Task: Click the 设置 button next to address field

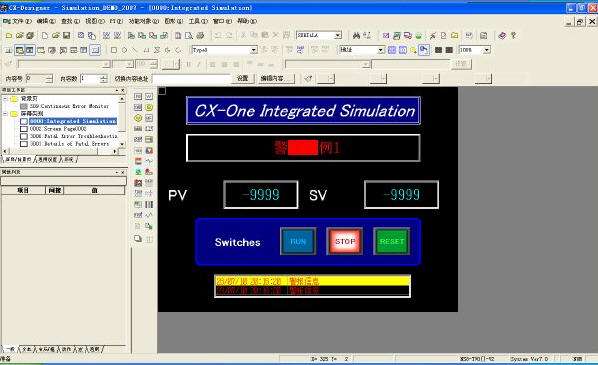Action: click(243, 79)
